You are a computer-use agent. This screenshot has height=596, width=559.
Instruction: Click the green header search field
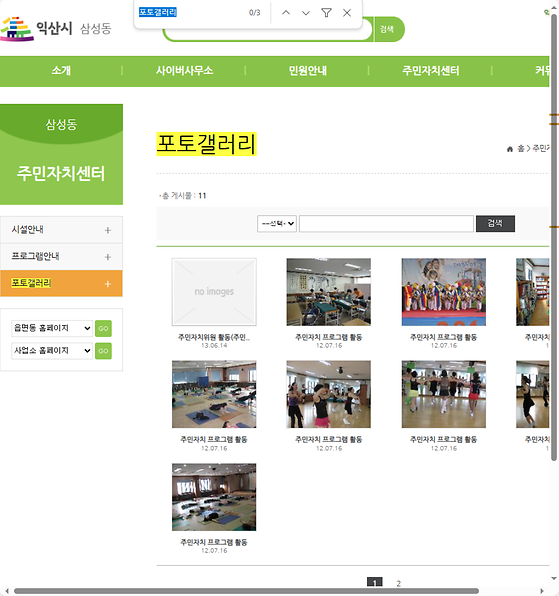tap(268, 33)
